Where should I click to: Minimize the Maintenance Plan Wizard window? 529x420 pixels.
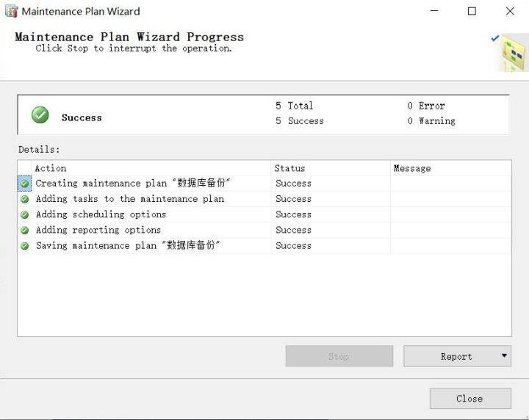pyautogui.click(x=433, y=11)
